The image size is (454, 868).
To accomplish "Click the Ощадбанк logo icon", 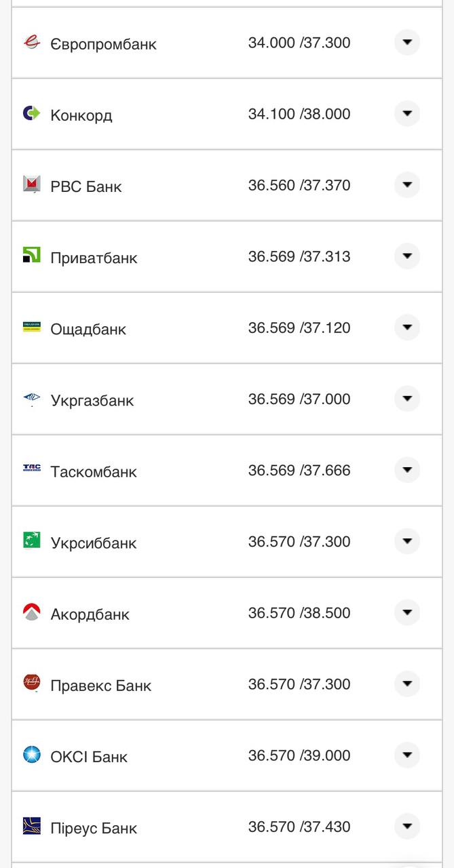I will click(32, 328).
